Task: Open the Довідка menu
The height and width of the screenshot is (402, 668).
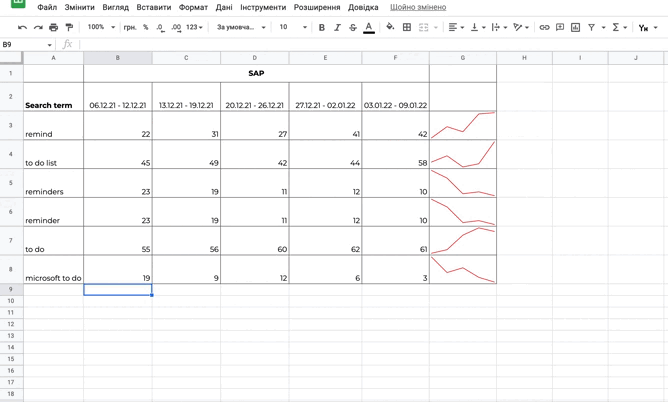Action: point(363,7)
